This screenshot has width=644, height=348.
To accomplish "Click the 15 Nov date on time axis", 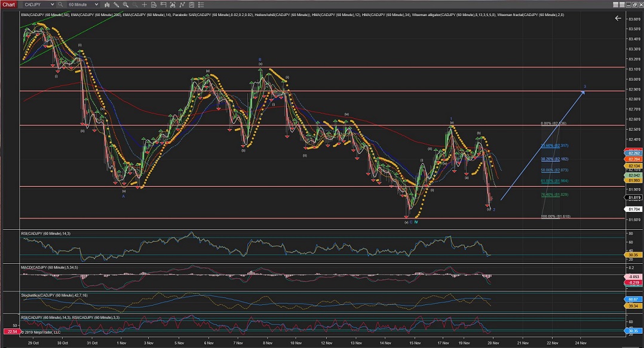I will 415,343.
